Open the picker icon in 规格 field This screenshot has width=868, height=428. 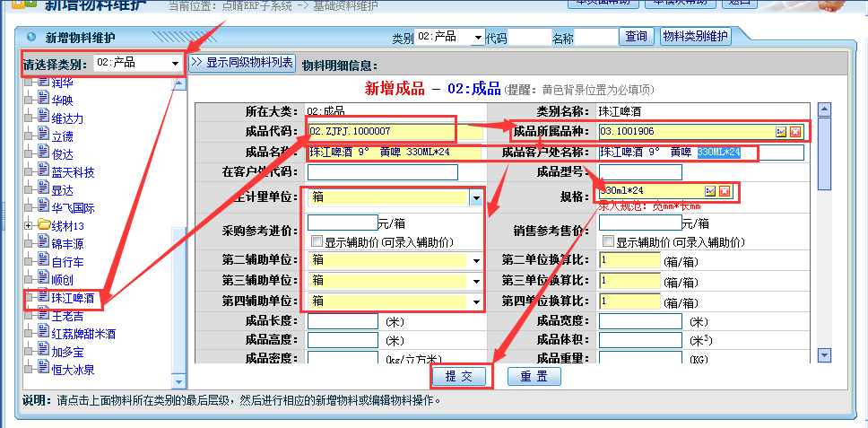(710, 191)
